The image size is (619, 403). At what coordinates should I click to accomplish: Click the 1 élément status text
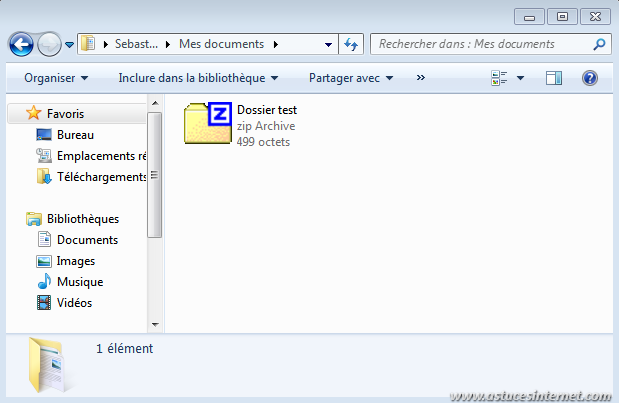[x=124, y=349]
